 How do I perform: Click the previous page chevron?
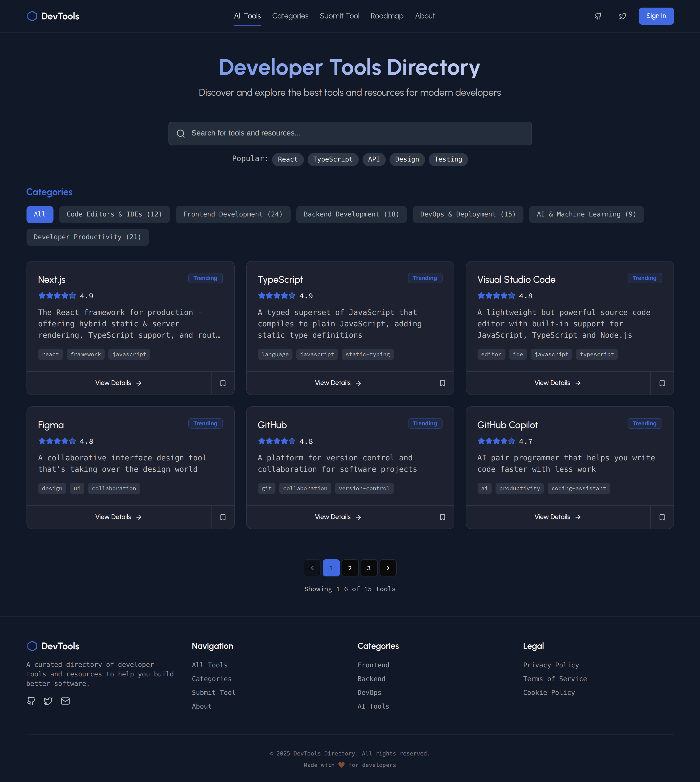click(312, 568)
